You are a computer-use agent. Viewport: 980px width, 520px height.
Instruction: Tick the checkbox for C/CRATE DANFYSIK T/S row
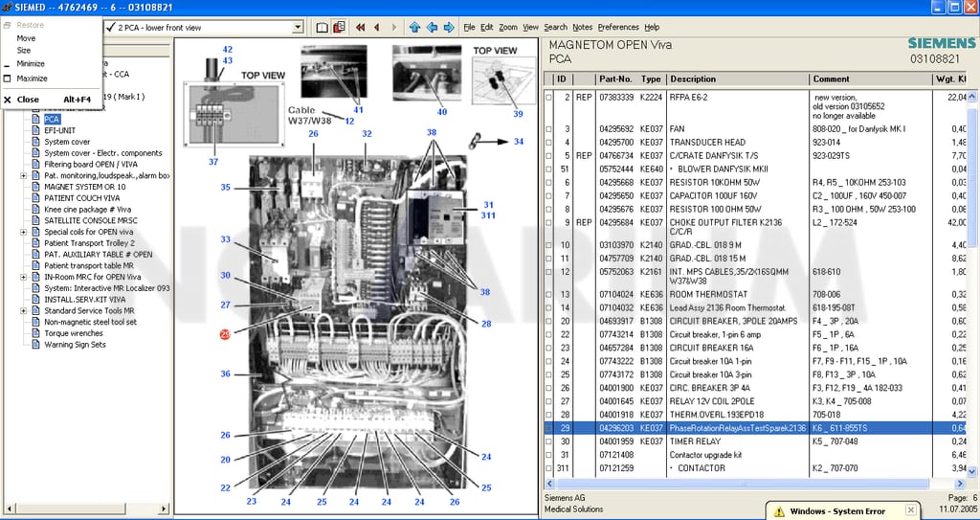[x=548, y=155]
